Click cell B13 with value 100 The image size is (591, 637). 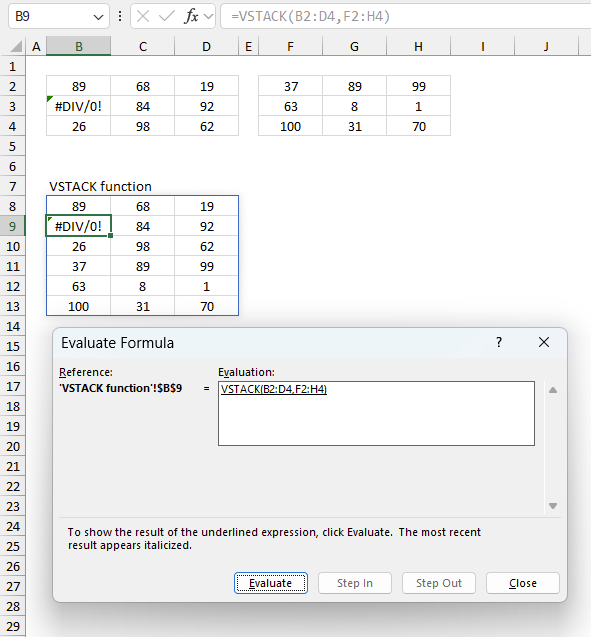[x=78, y=306]
